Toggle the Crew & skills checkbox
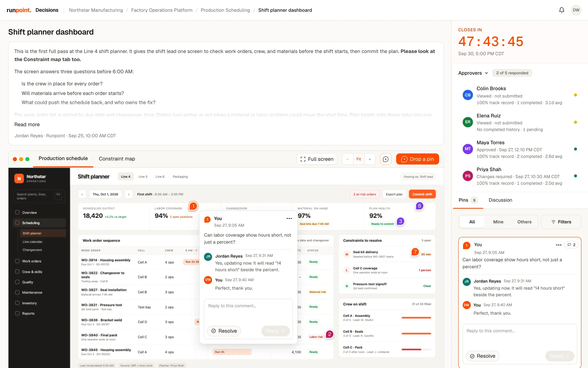Screen dimensions: 588x368 click(17, 272)
